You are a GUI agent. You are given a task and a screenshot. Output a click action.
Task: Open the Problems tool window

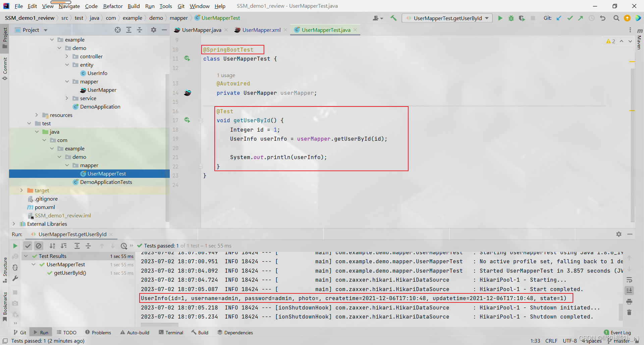coord(98,332)
